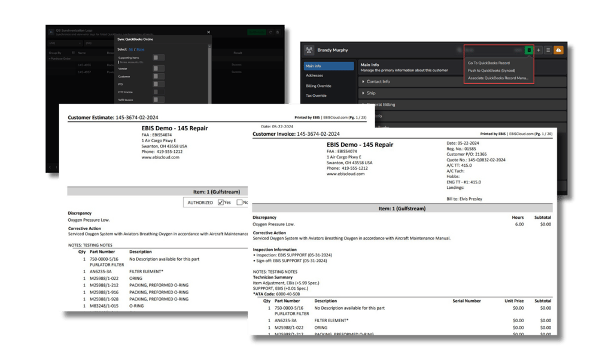The image size is (593, 364).
Task: Check the AUTHORIZED Yes checkbox
Action: pos(221,203)
